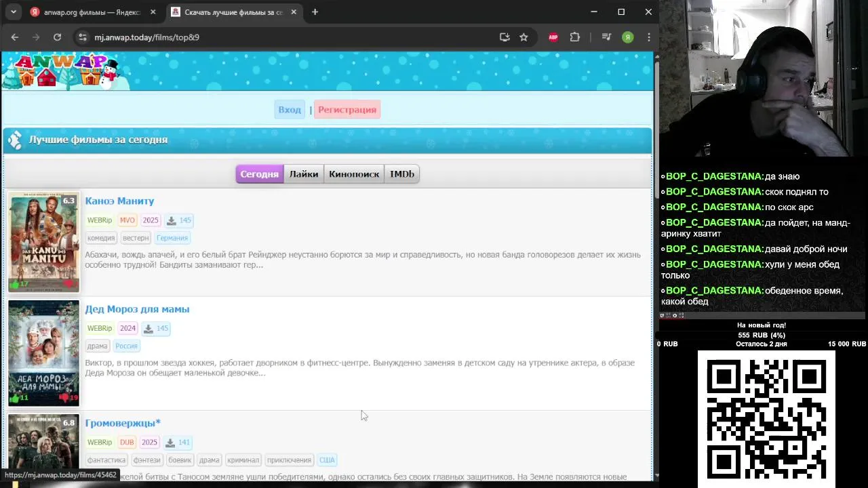The image size is (868, 488).
Task: Click the Германия country tag
Action: pyautogui.click(x=172, y=238)
